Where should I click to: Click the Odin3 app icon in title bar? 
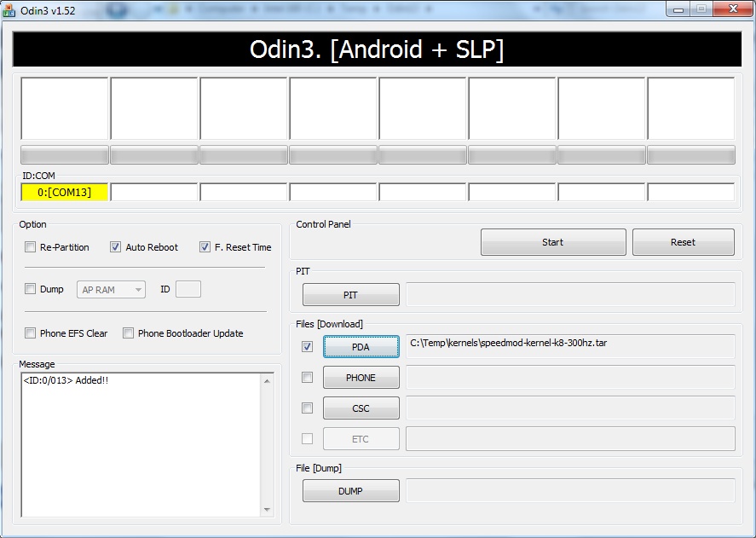[x=9, y=10]
